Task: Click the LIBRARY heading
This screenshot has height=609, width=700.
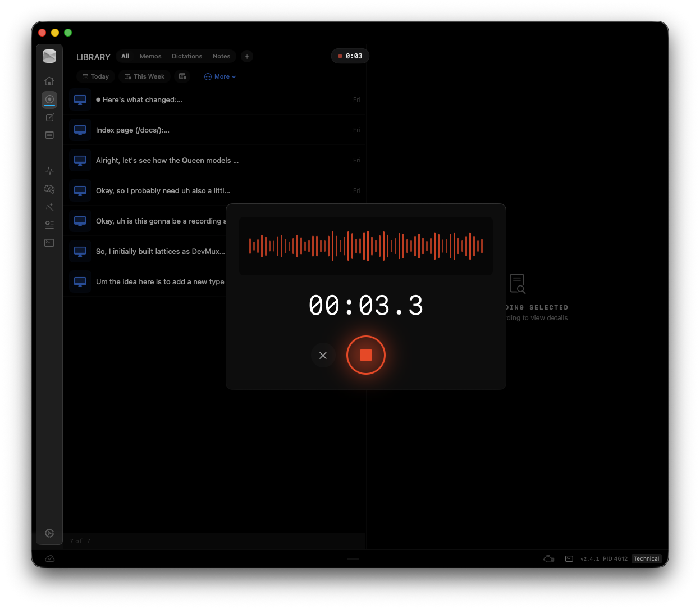Action: point(93,57)
